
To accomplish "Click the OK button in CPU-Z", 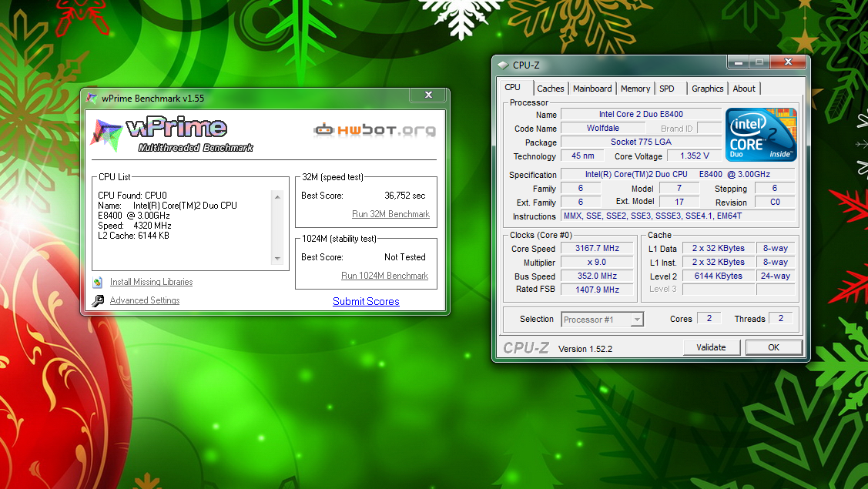I will pyautogui.click(x=773, y=347).
